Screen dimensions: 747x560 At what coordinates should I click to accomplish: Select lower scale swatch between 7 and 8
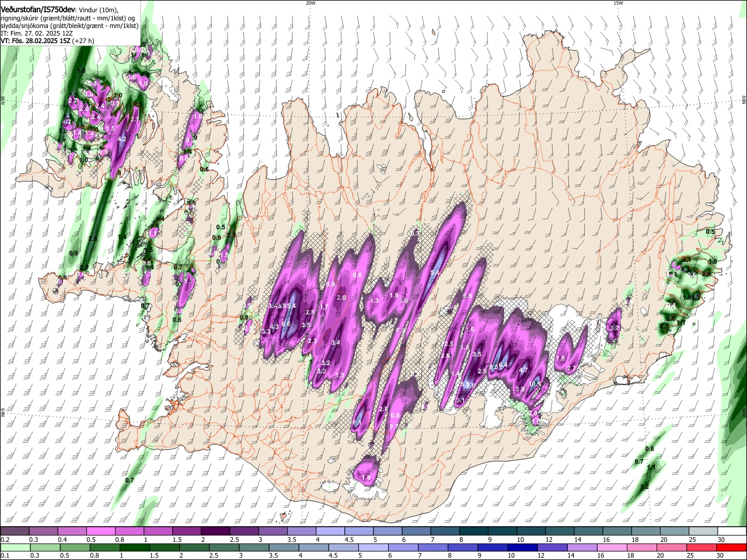[x=433, y=548]
